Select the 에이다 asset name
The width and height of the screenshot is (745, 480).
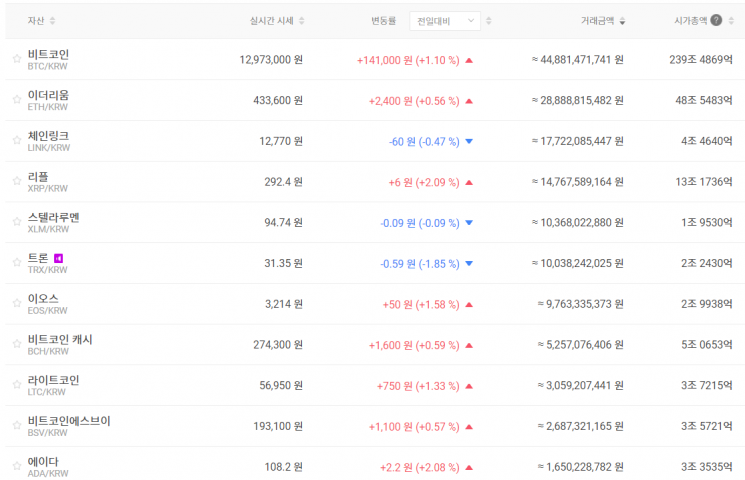tap(43, 462)
